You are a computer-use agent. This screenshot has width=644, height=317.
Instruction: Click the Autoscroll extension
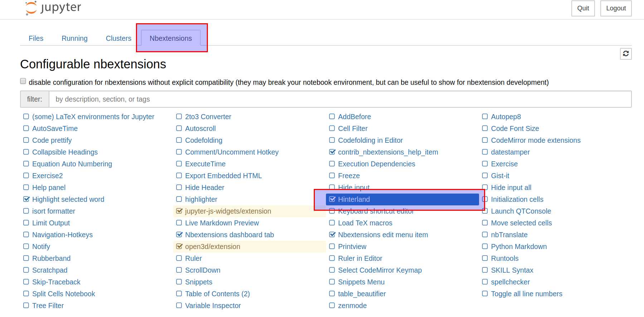tap(200, 128)
